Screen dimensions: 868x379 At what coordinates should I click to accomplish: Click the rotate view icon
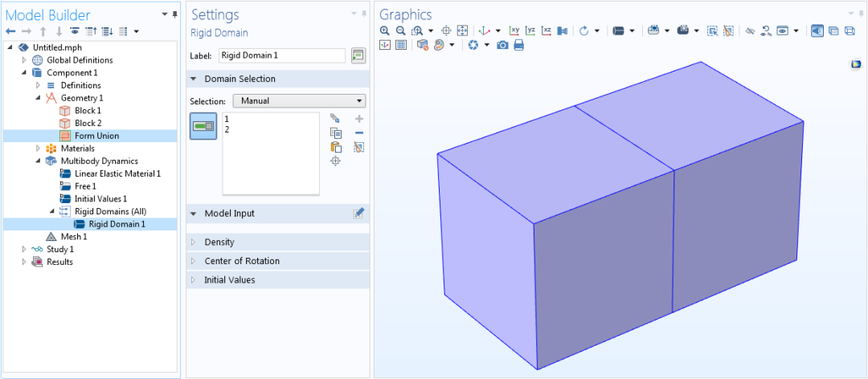[584, 31]
